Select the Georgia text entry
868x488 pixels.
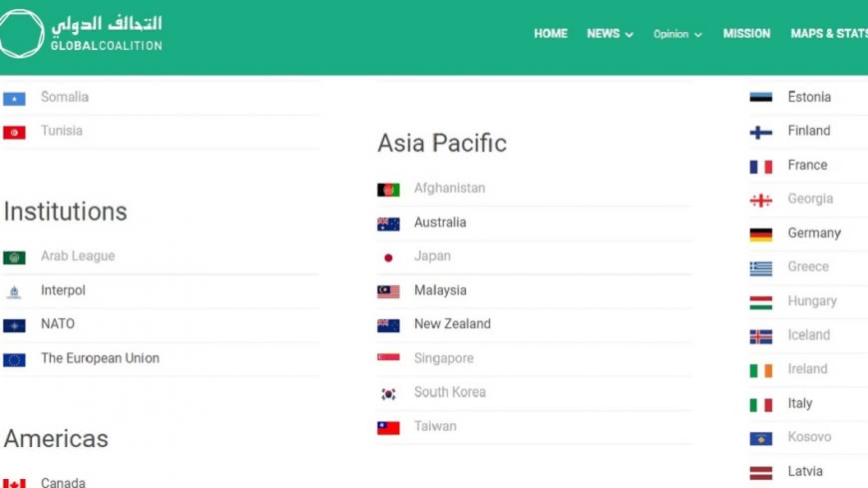tap(810, 199)
